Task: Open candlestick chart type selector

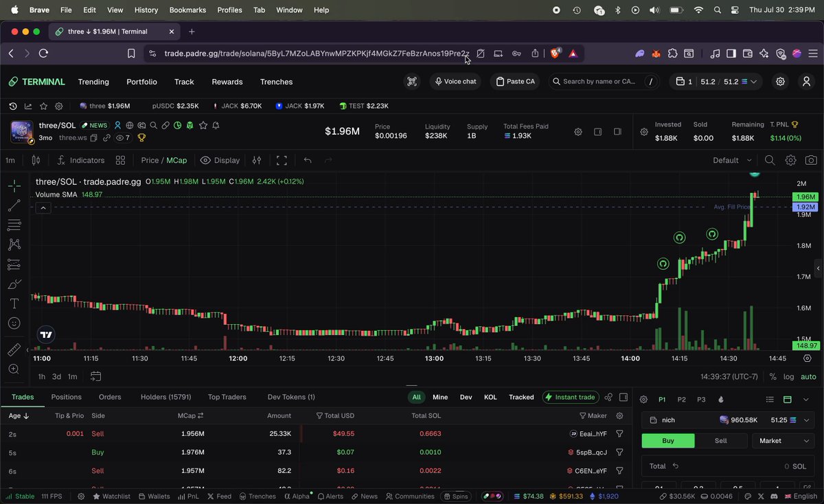Action: point(36,160)
